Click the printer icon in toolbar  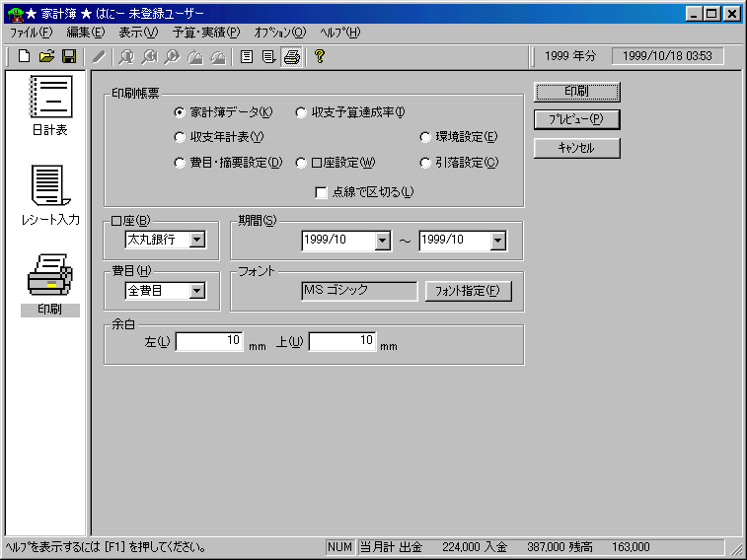(291, 56)
